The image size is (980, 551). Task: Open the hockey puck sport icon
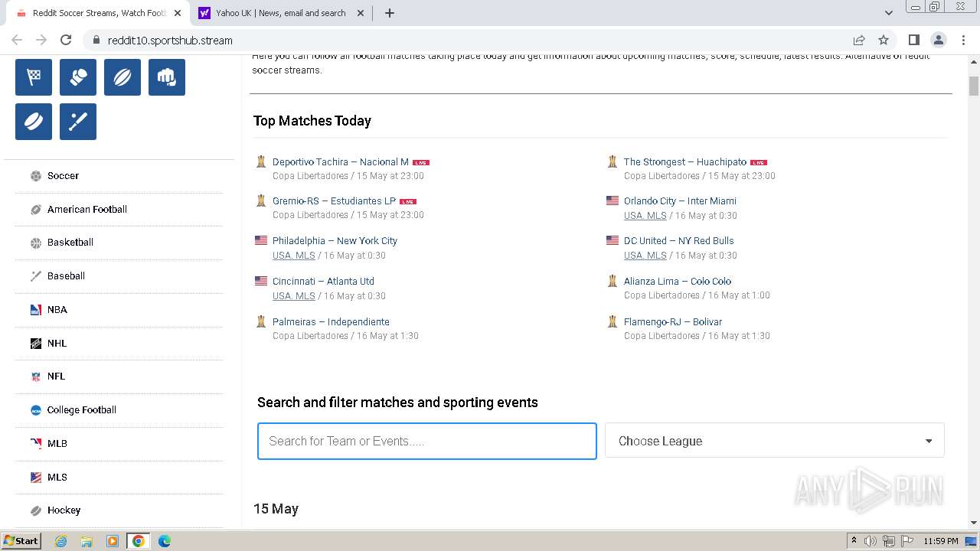pos(34,122)
